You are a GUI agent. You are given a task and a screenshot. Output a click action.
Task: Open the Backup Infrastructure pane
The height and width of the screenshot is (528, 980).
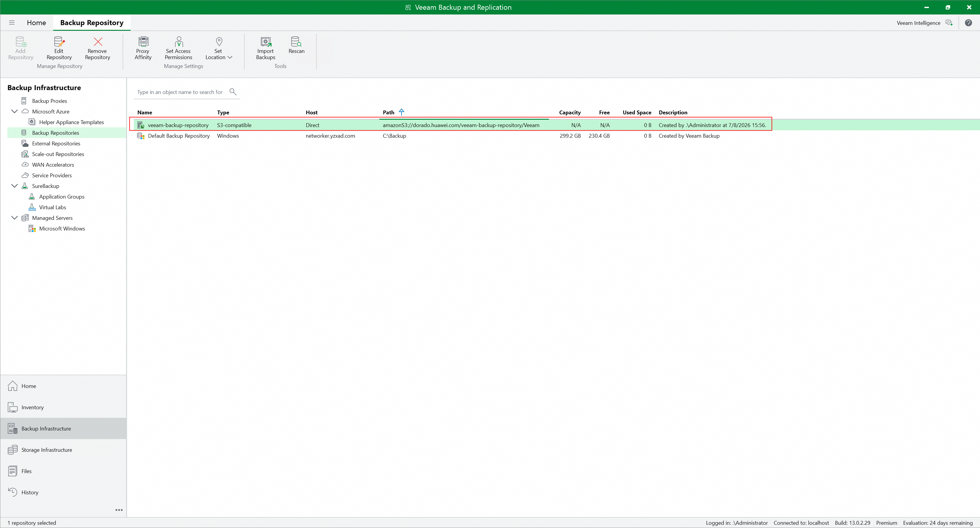click(64, 428)
